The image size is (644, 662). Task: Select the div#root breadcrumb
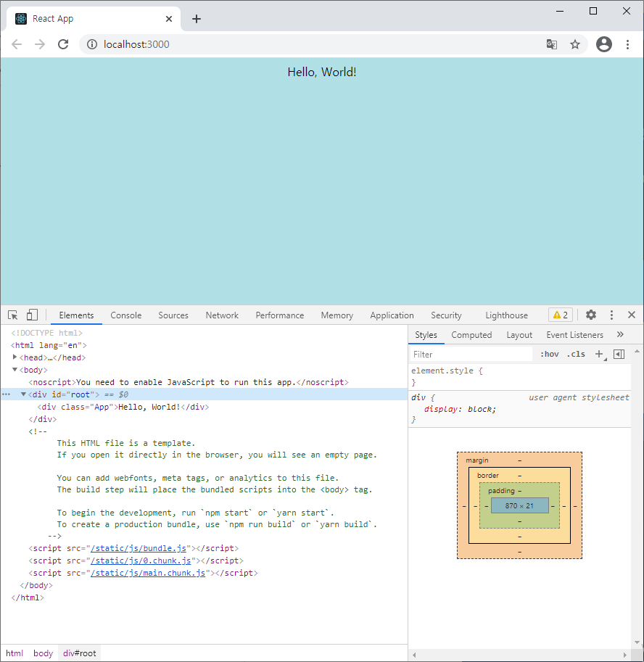pos(79,653)
